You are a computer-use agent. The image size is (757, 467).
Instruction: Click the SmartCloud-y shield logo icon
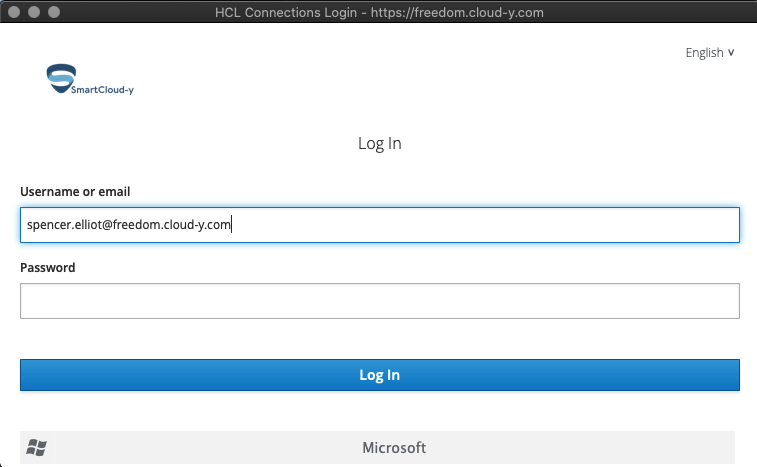tap(61, 79)
